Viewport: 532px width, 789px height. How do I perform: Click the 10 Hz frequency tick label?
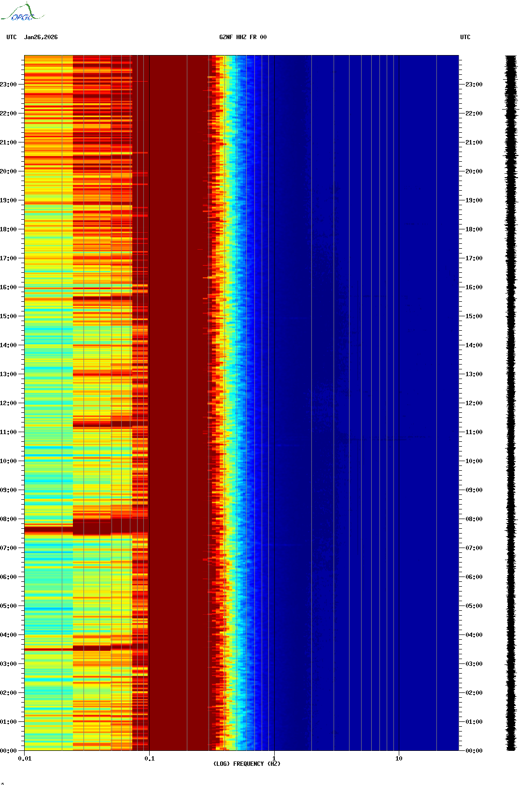[x=399, y=759]
